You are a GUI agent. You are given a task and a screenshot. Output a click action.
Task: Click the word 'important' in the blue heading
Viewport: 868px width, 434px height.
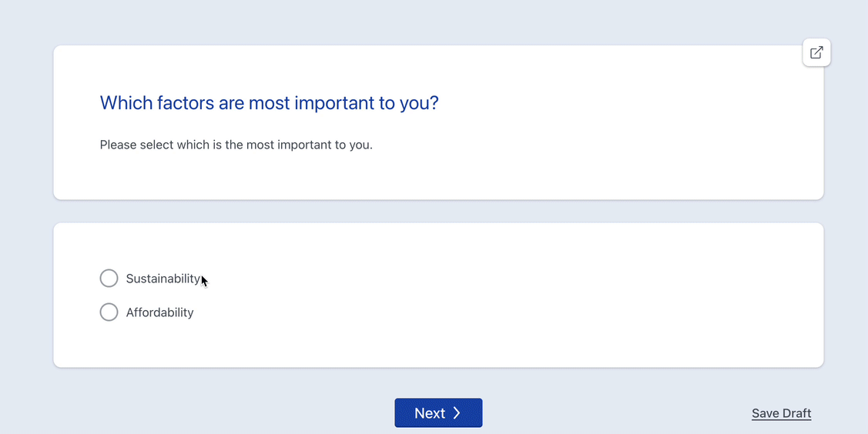(x=333, y=103)
